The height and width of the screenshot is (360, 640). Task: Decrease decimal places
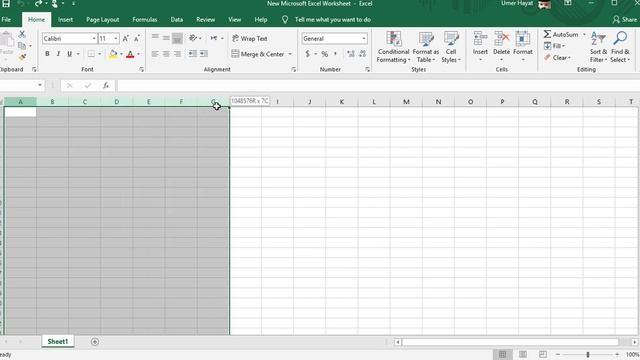point(362,54)
